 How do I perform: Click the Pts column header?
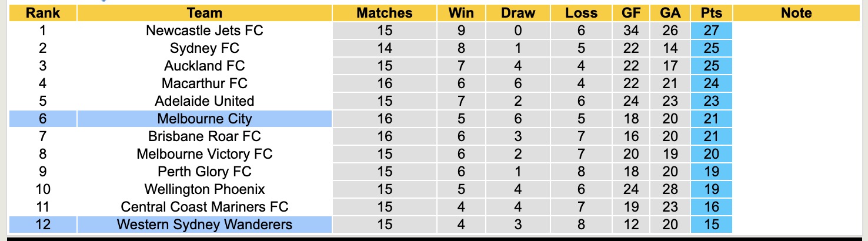coord(712,13)
